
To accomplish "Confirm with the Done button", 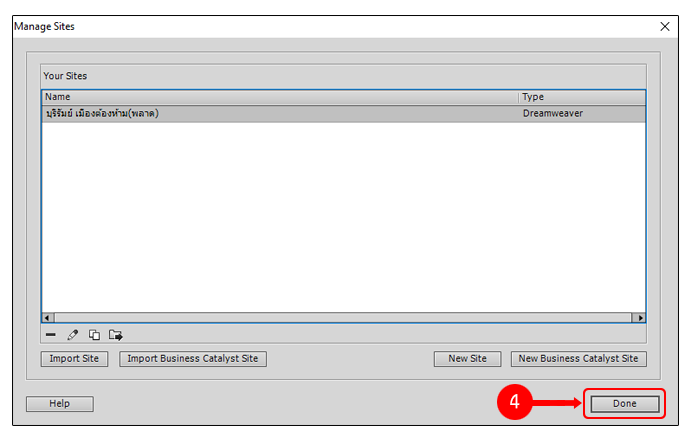I will pyautogui.click(x=625, y=404).
